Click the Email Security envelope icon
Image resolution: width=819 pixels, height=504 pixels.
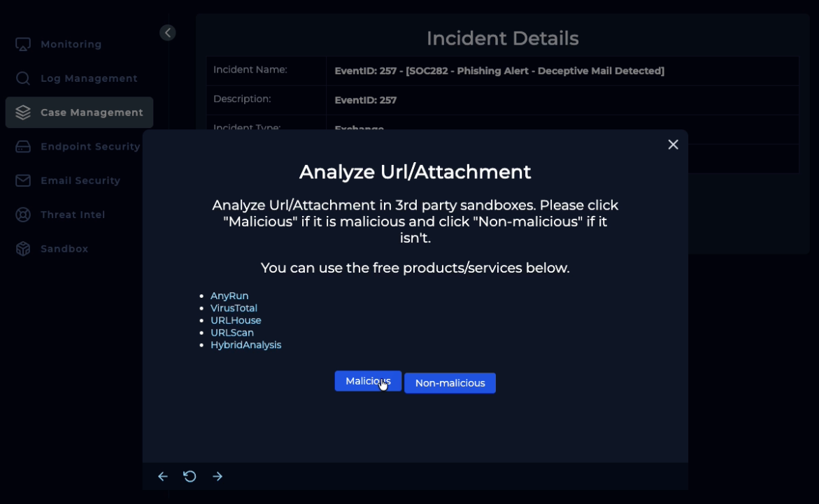pyautogui.click(x=23, y=180)
